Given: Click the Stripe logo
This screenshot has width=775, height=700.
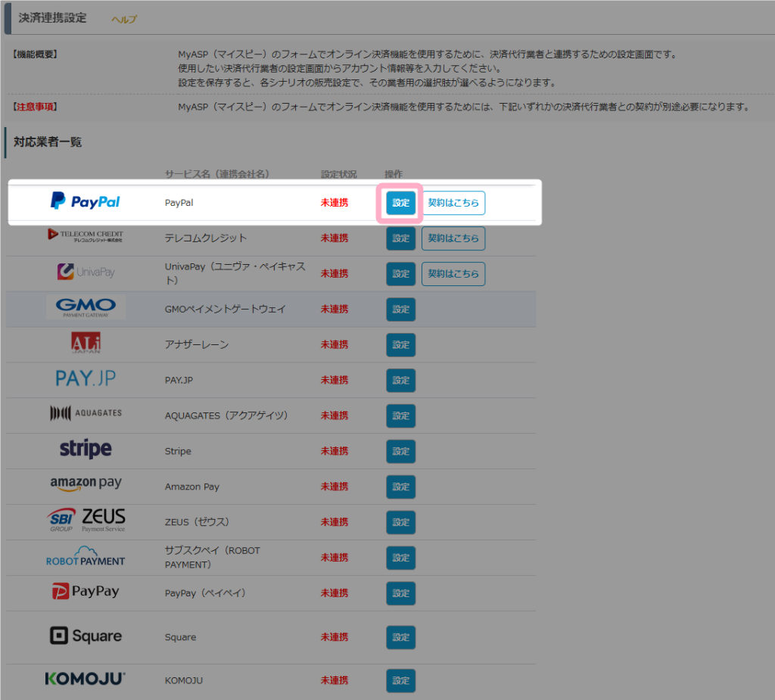Looking at the screenshot, I should [x=86, y=450].
